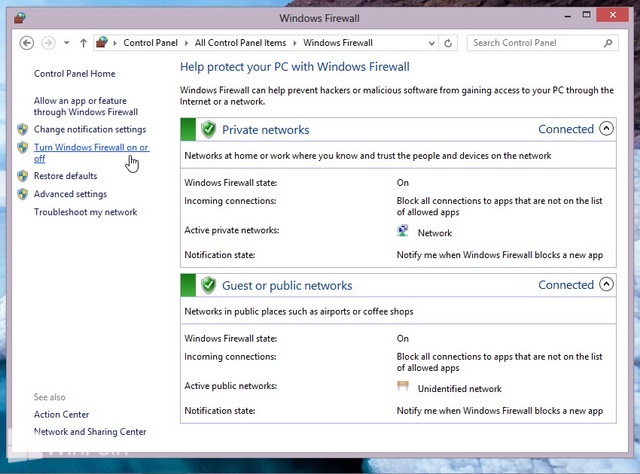640x474 pixels.
Task: Open the address bar history dropdown
Action: [x=431, y=43]
